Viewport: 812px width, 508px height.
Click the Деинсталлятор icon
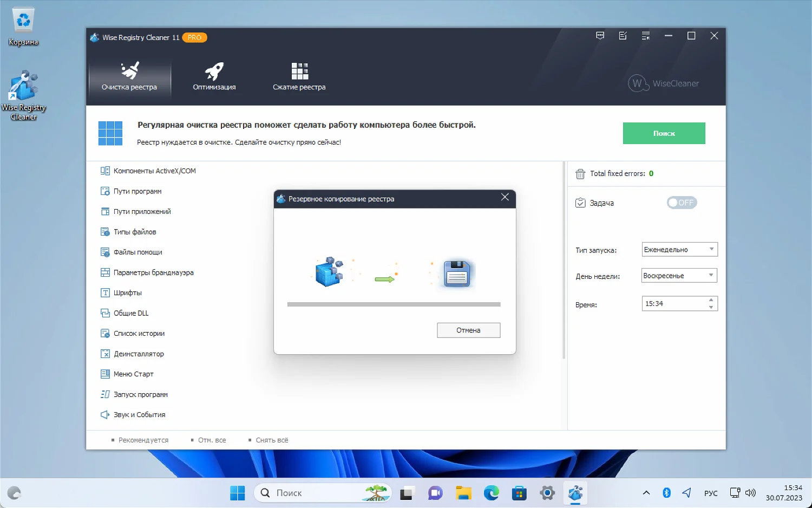[105, 354]
